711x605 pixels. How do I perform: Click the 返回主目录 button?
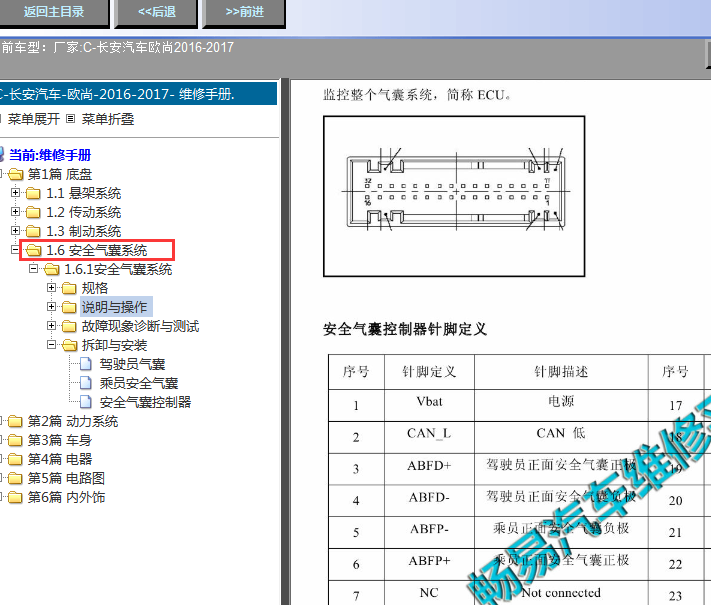click(54, 12)
